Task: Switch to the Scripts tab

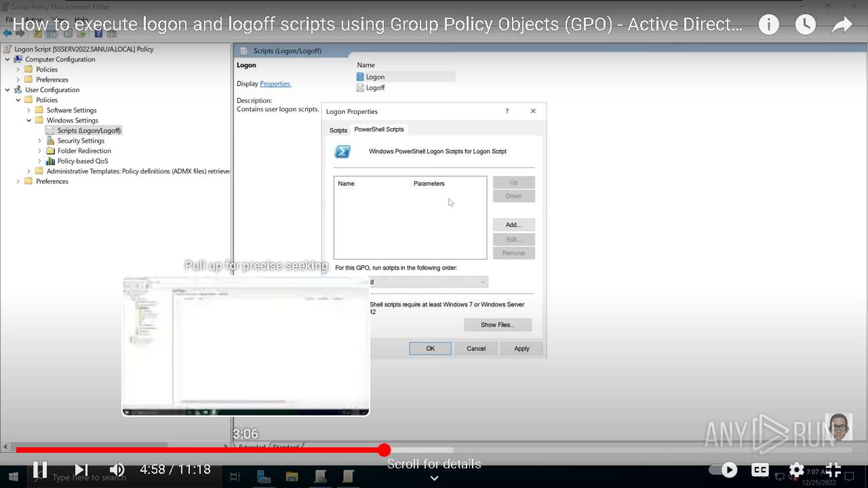Action: click(x=338, y=130)
